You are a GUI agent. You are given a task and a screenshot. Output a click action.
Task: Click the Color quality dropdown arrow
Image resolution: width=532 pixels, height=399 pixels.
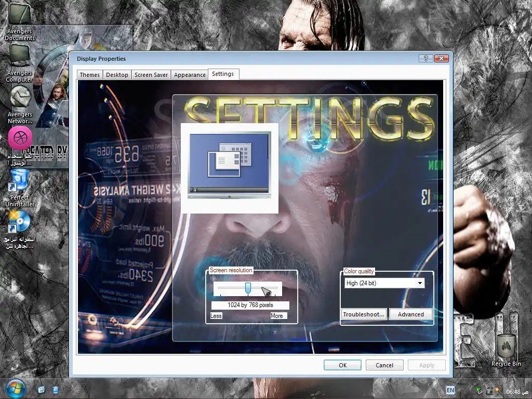click(420, 283)
